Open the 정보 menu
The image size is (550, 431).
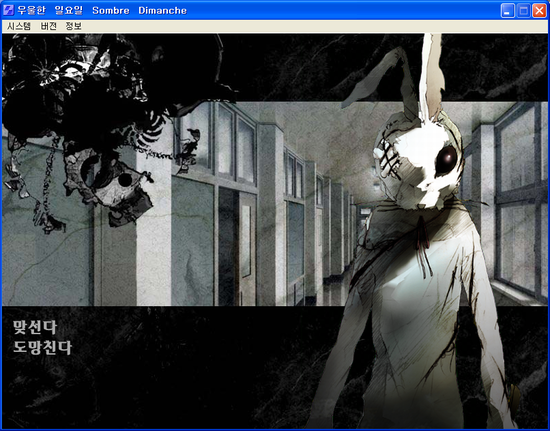[x=74, y=26]
